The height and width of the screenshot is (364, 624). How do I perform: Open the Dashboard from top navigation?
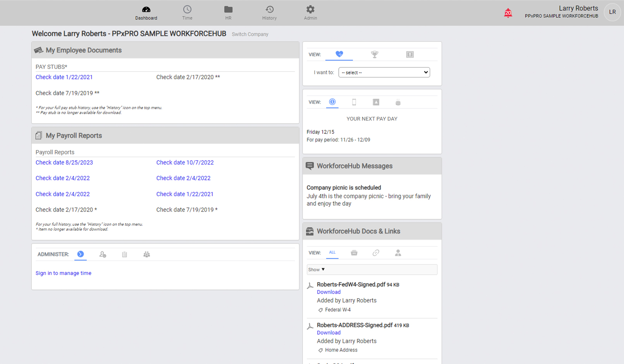coord(146,13)
